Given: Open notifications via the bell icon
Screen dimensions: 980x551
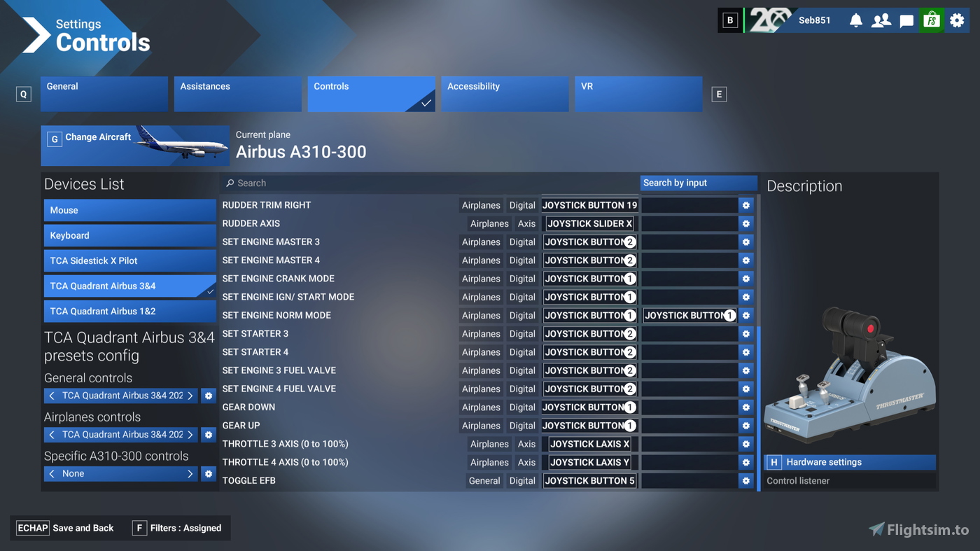Looking at the screenshot, I should coord(855,20).
